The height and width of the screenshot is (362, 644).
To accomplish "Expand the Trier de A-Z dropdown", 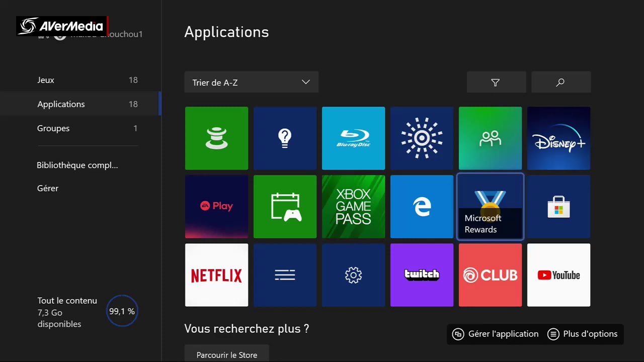I will (x=252, y=82).
